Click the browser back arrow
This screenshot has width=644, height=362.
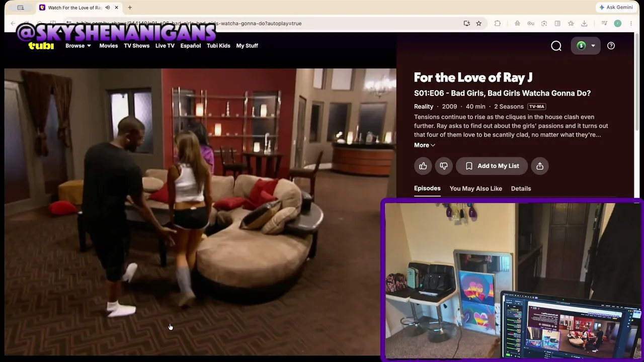click(13, 23)
